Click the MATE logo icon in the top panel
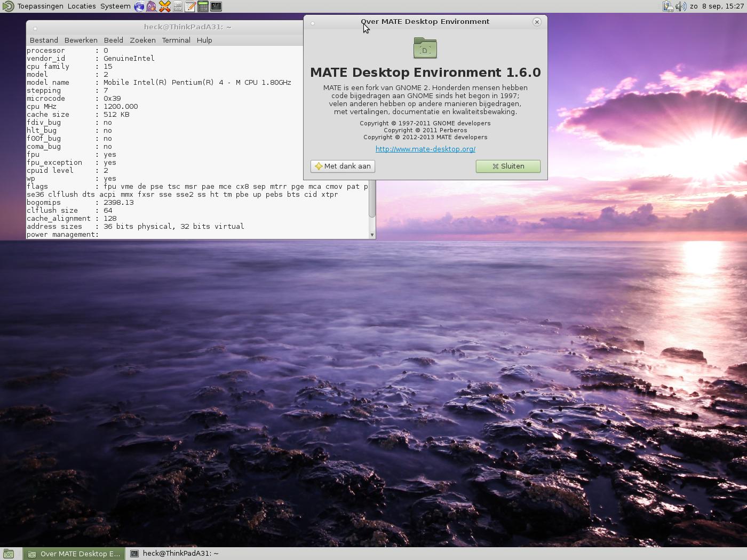This screenshot has height=560, width=747. [8, 6]
